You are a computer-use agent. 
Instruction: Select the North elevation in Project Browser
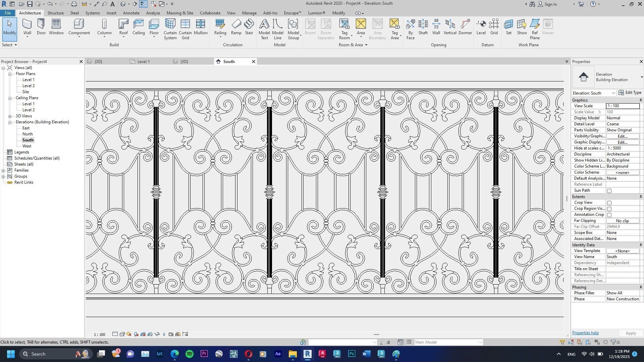28,134
